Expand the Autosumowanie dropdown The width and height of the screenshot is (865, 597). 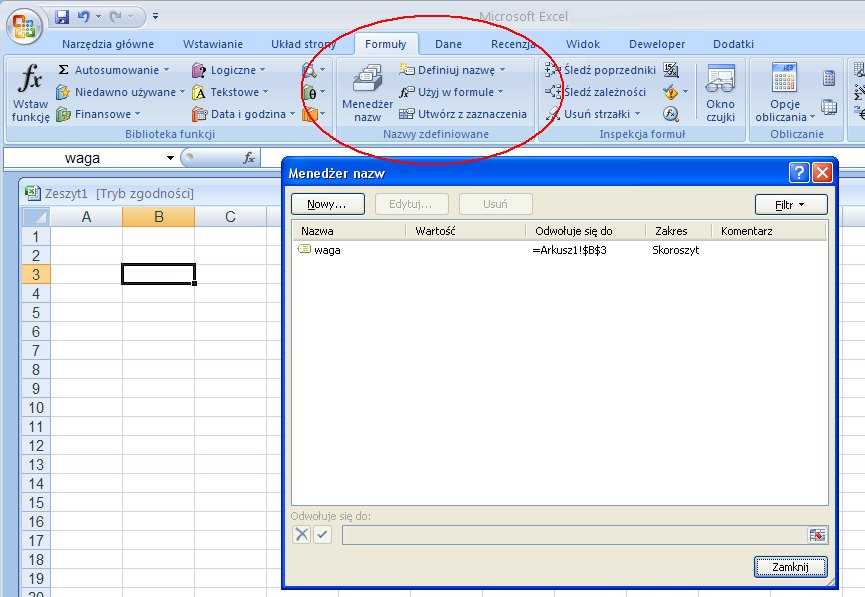click(x=166, y=70)
